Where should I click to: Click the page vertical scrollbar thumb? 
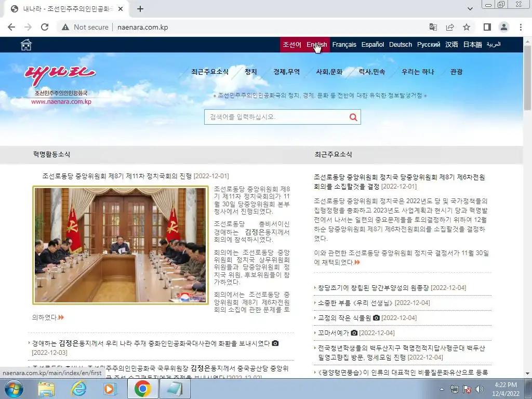[528, 78]
